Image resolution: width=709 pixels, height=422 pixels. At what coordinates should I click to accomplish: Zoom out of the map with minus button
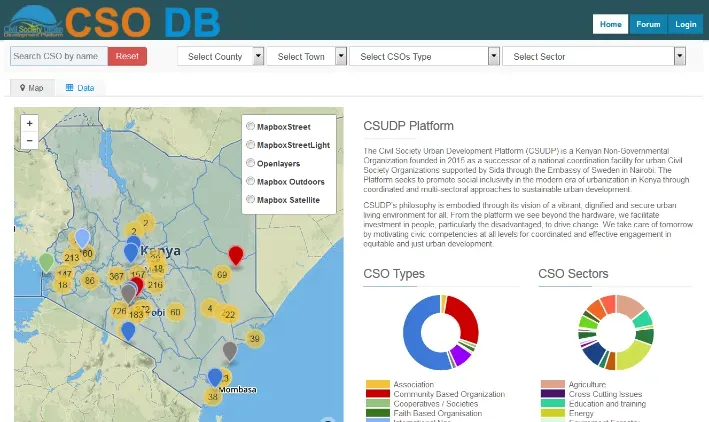(29, 141)
